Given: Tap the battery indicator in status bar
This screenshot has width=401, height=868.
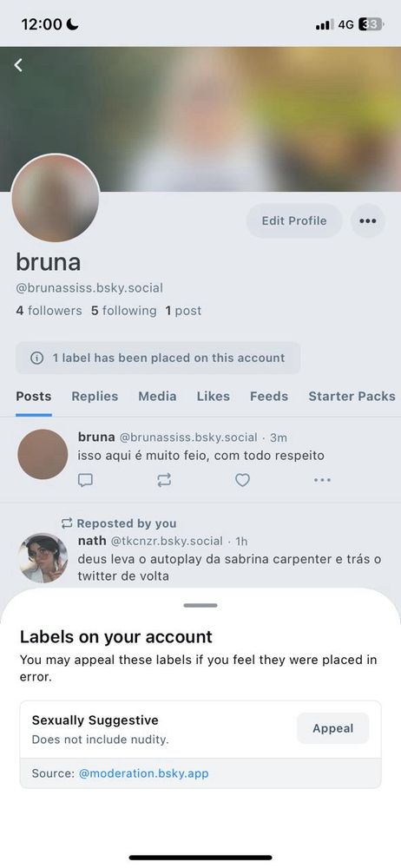Looking at the screenshot, I should point(371,24).
